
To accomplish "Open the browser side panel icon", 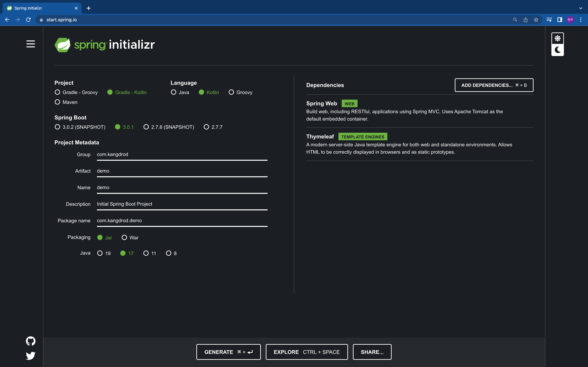I will [x=560, y=20].
